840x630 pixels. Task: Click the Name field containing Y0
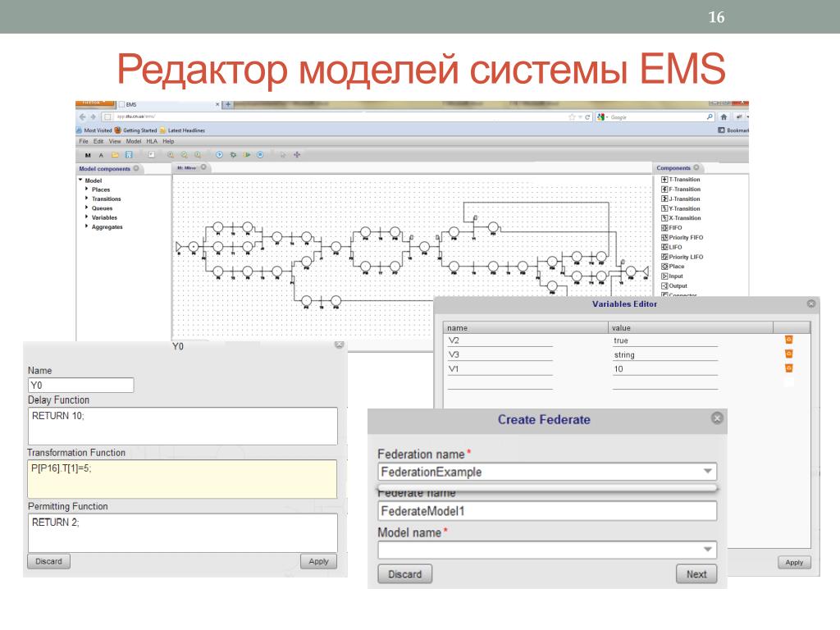pyautogui.click(x=80, y=386)
